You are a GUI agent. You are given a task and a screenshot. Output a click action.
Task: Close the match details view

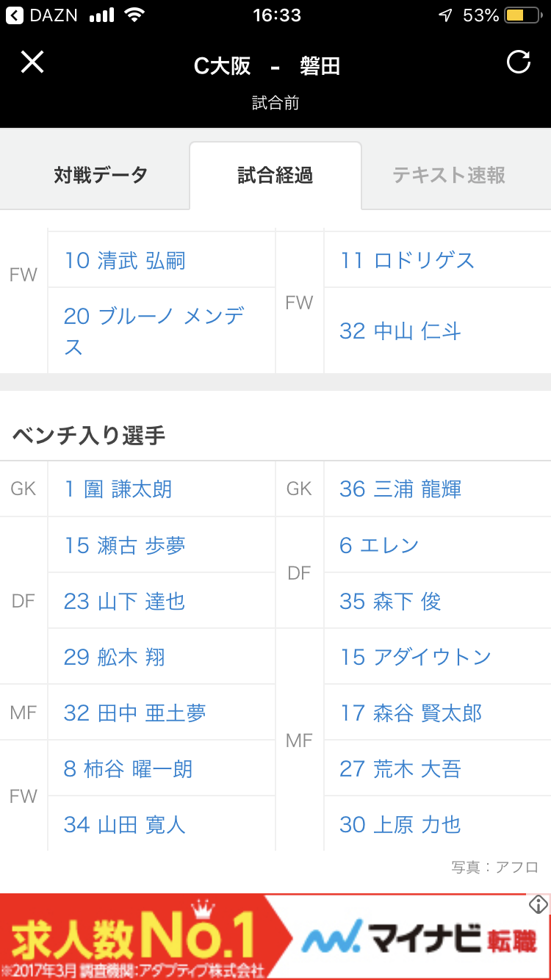pos(32,62)
